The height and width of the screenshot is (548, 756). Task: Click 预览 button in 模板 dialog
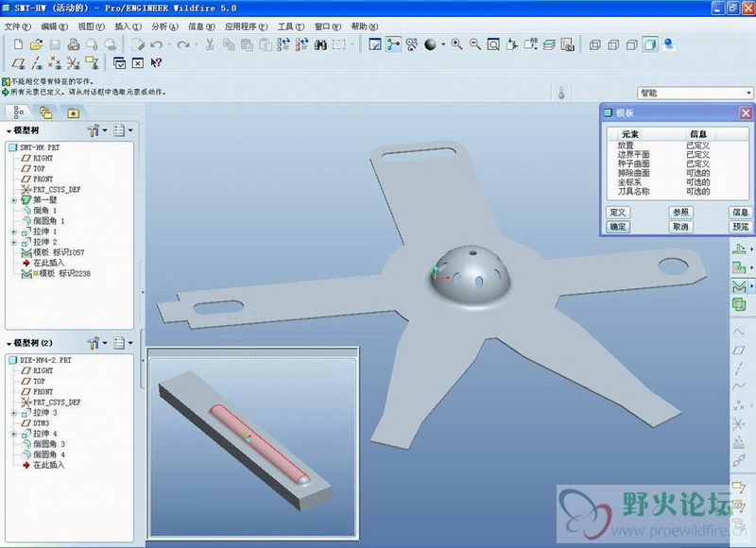point(741,227)
